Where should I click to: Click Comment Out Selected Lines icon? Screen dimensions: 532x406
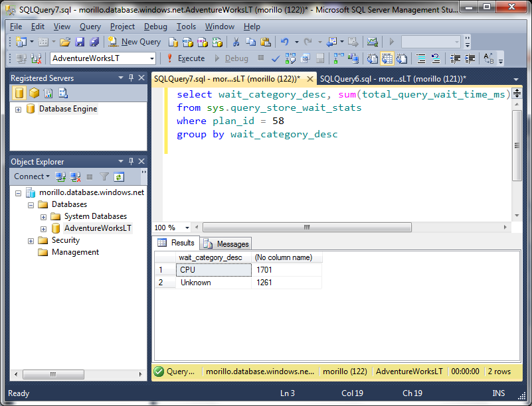421,58
